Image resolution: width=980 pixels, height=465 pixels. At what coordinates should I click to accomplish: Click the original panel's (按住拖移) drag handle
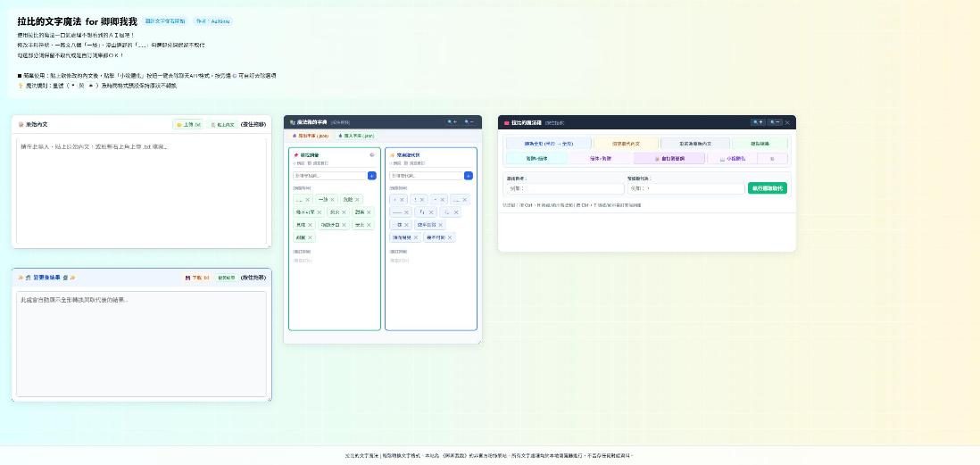click(x=253, y=125)
